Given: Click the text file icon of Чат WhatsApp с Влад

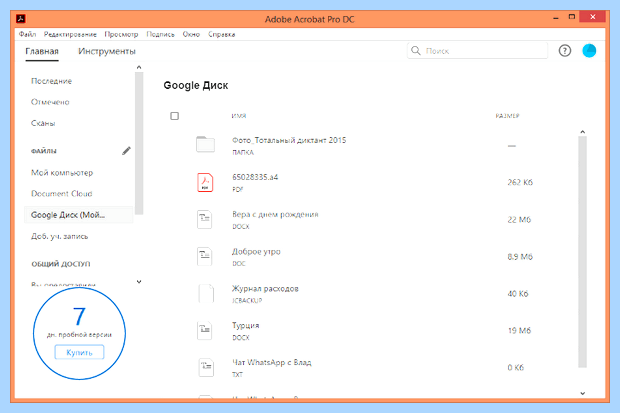Looking at the screenshot, I should coord(206,367).
